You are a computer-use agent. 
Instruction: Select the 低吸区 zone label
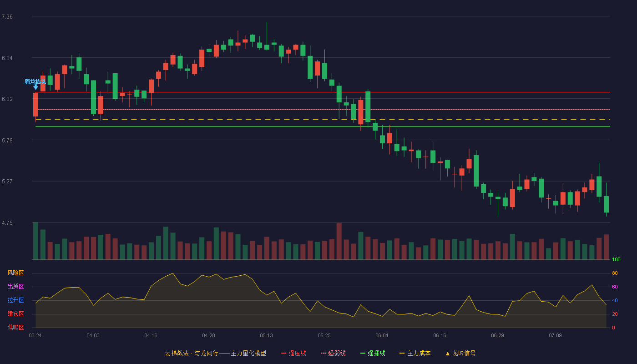pyautogui.click(x=15, y=328)
